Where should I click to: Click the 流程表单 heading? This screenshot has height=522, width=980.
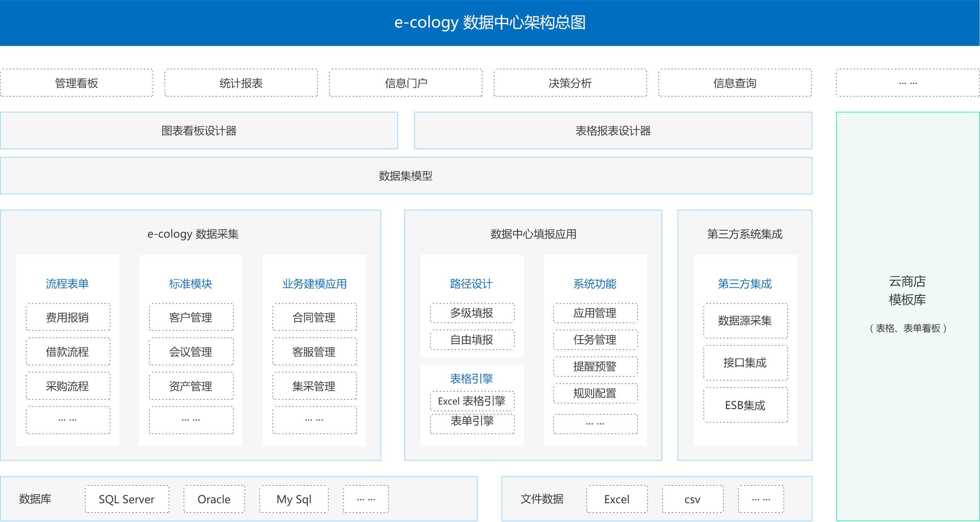point(67,284)
